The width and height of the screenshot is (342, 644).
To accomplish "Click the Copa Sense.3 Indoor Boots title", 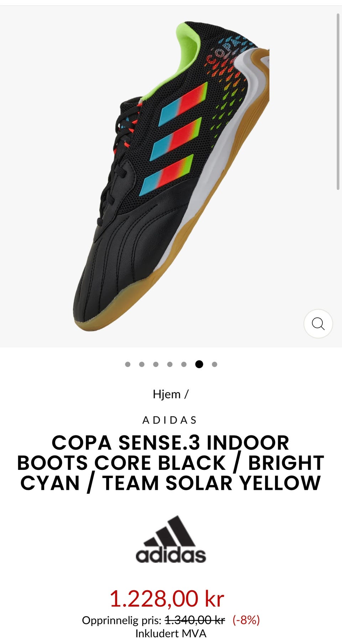I will coord(171,463).
